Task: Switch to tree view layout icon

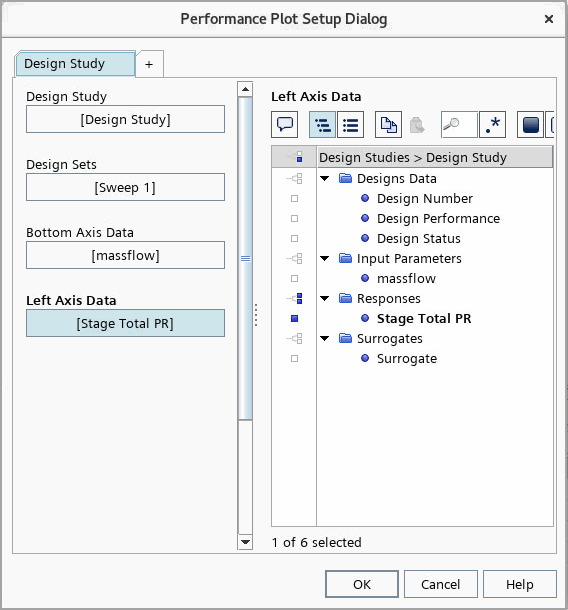Action: [x=323, y=125]
